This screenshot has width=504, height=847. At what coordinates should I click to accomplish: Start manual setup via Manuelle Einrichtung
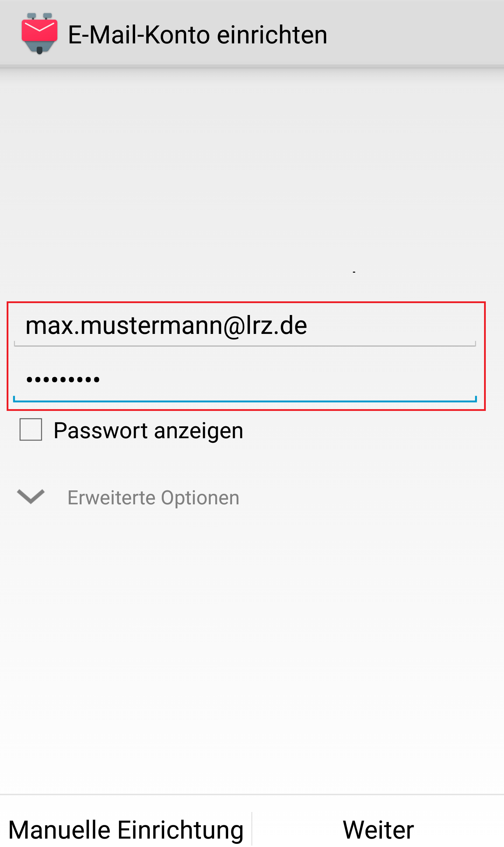[x=126, y=829]
